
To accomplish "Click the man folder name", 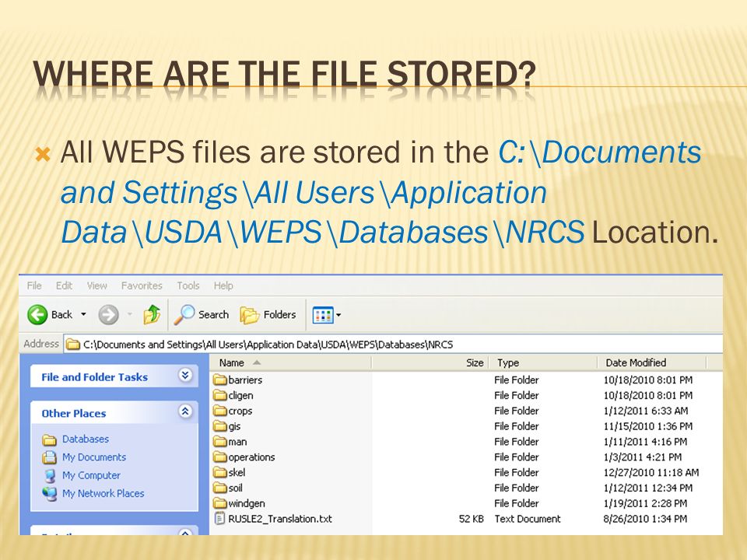I will pyautogui.click(x=237, y=442).
